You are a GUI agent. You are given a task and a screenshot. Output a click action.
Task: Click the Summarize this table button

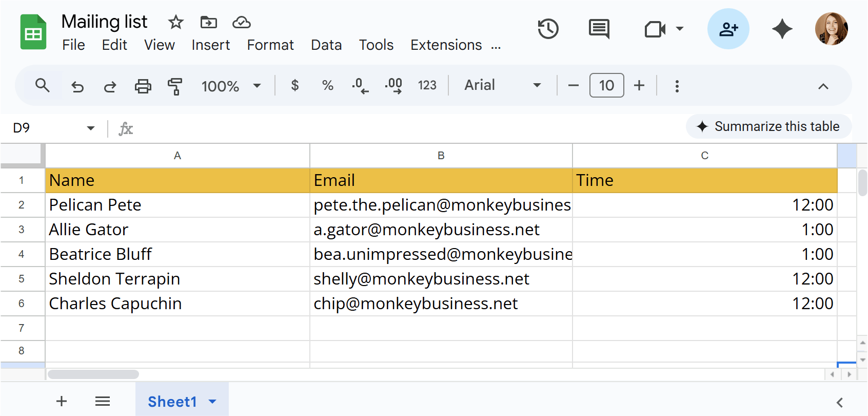click(x=768, y=126)
